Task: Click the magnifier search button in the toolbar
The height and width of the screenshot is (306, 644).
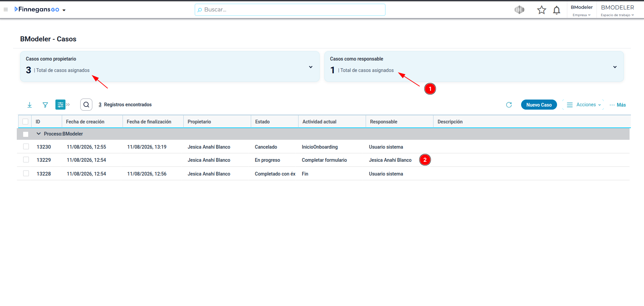Action: click(86, 105)
